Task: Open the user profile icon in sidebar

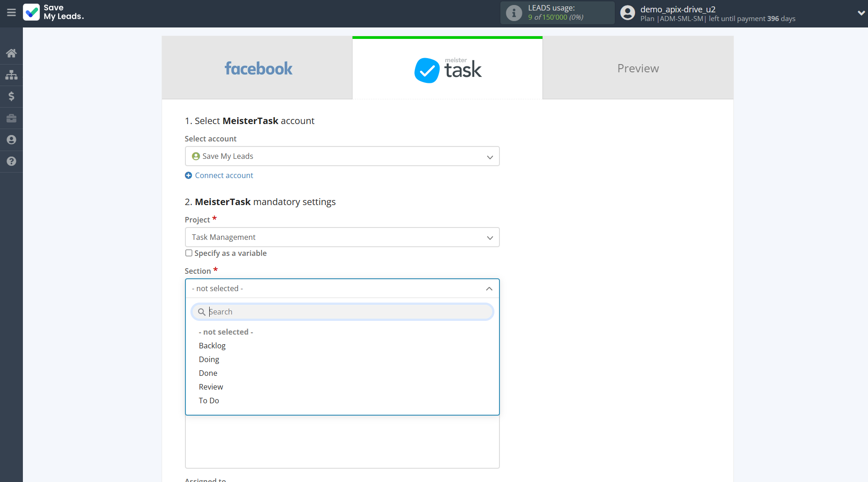Action: pos(11,140)
